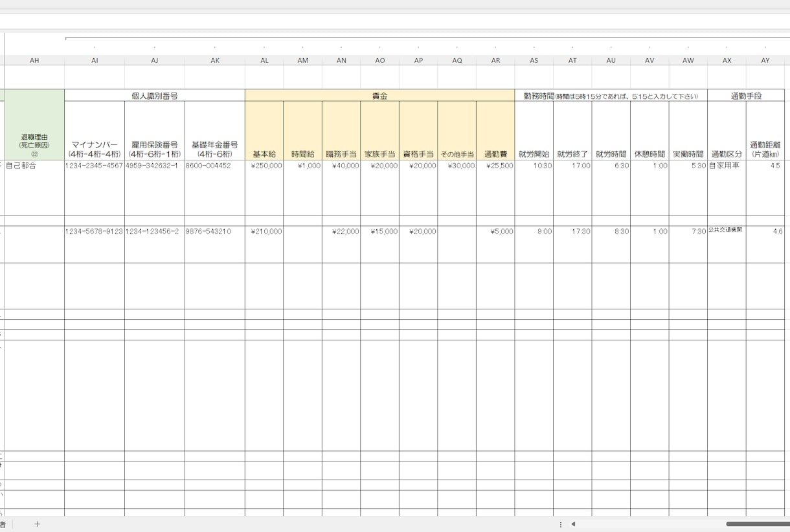Click the 10:30 start time cell
Viewport: 790px width, 532px height.
(534, 188)
